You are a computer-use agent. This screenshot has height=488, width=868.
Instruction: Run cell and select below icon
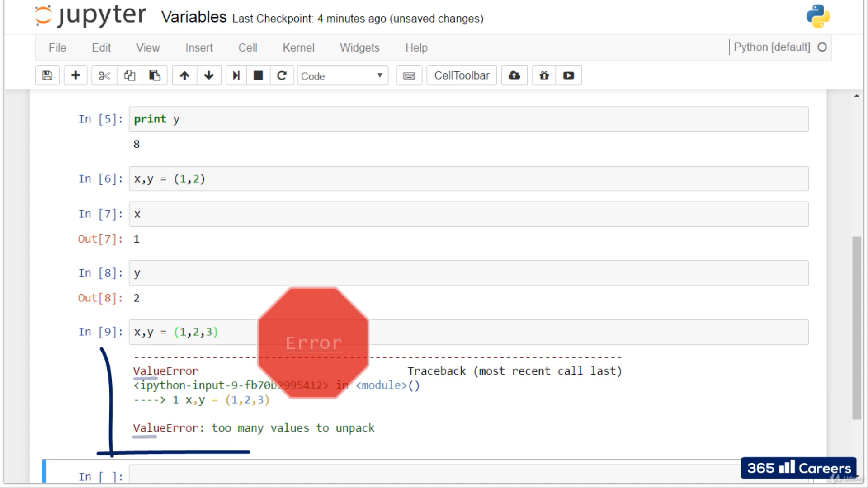(236, 75)
